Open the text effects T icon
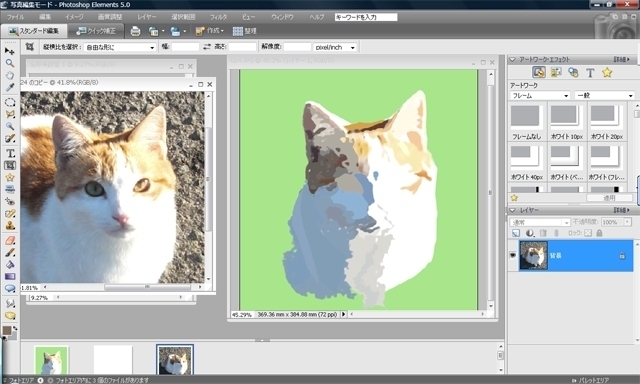 tap(590, 73)
